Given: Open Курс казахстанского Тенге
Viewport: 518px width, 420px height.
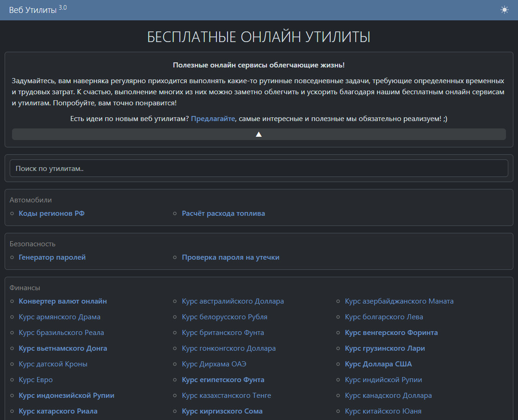Looking at the screenshot, I should (226, 395).
